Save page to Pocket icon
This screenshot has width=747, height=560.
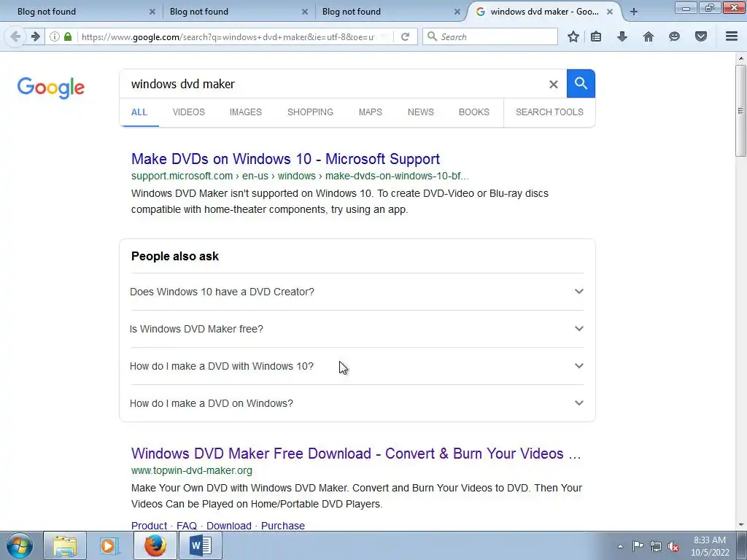coord(701,36)
